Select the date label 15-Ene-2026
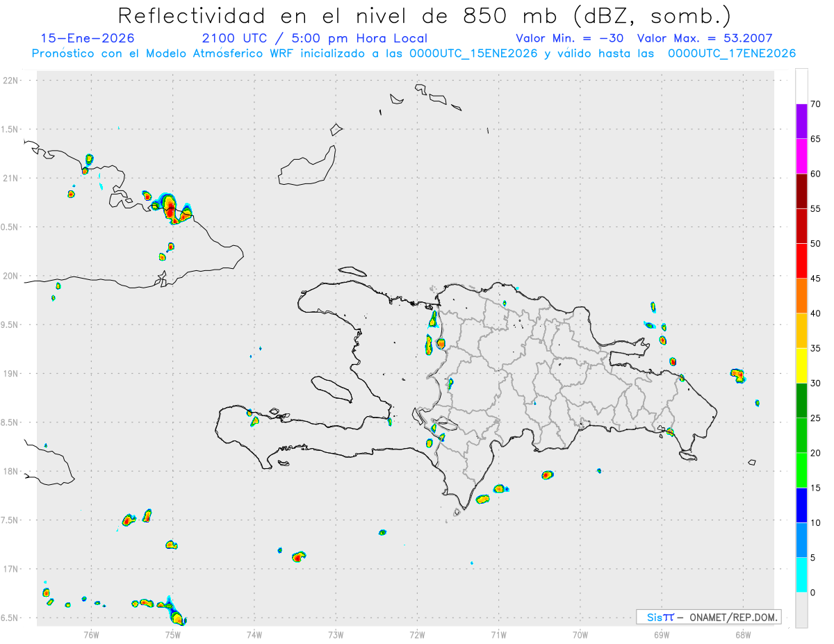This screenshot has height=644, width=834. 88,38
